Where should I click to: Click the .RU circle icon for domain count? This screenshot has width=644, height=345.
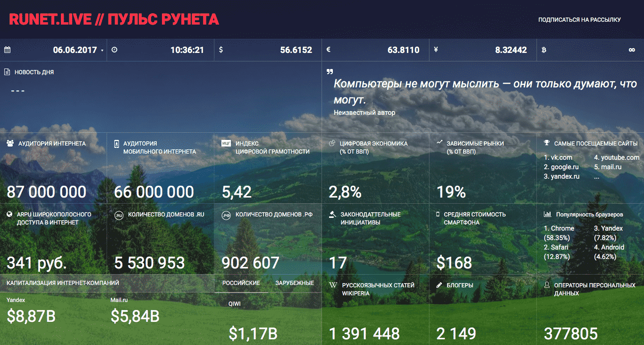point(119,216)
